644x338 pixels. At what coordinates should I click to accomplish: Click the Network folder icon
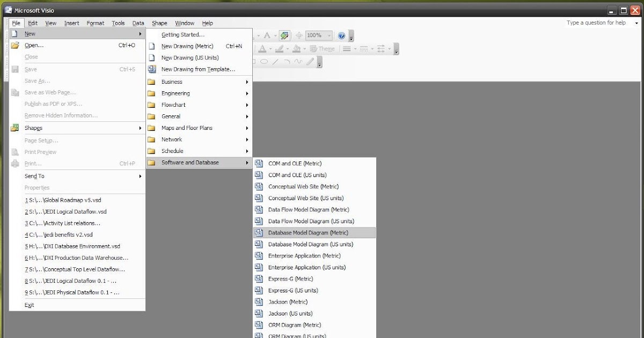coord(151,139)
